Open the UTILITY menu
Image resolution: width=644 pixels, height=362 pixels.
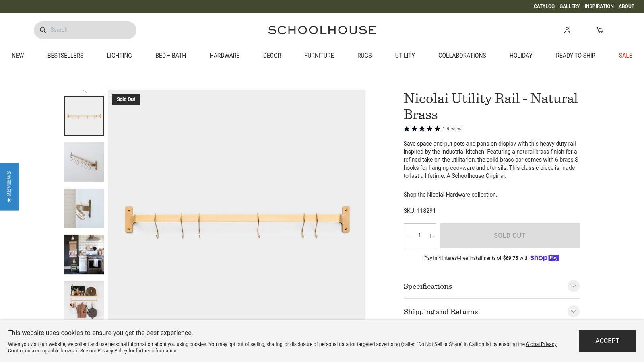pyautogui.click(x=405, y=56)
